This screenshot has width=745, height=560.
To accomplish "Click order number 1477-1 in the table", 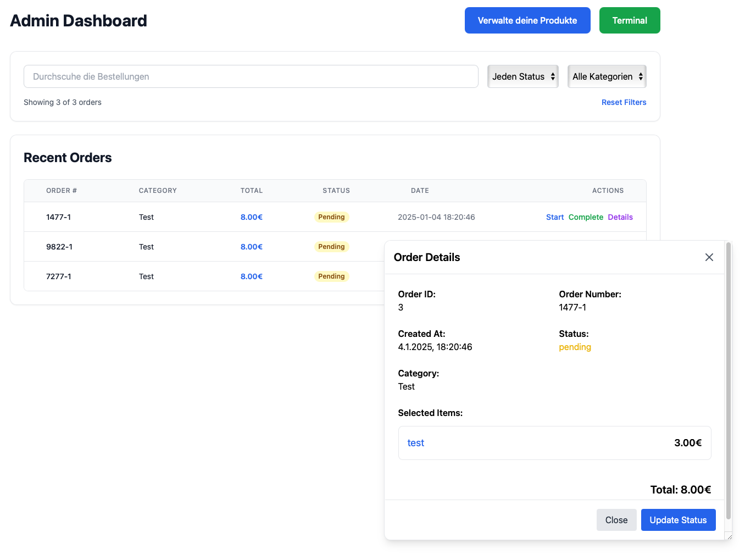I will (58, 217).
